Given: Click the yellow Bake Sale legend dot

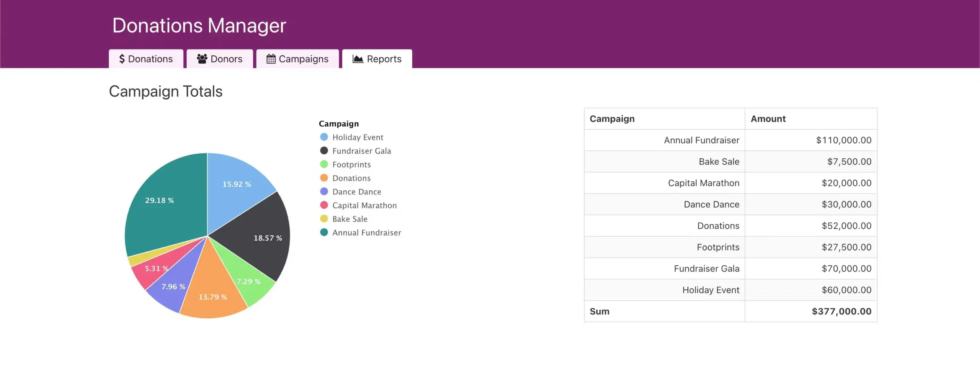Looking at the screenshot, I should 324,219.
